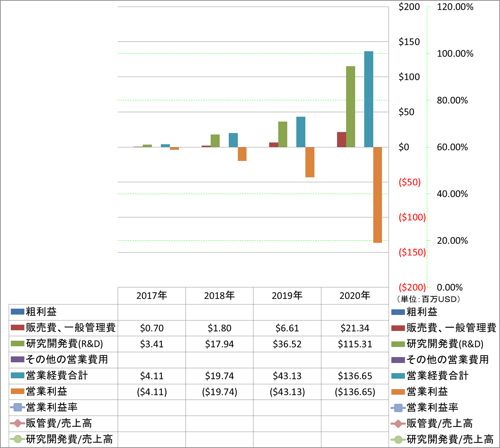Screen dimensions: 500x448
Task: Click the ($19.74) operating income cell
Action: tap(219, 392)
